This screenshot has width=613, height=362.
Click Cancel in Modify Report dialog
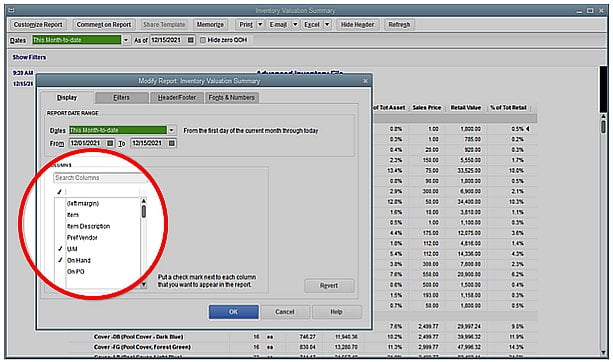[x=285, y=312]
